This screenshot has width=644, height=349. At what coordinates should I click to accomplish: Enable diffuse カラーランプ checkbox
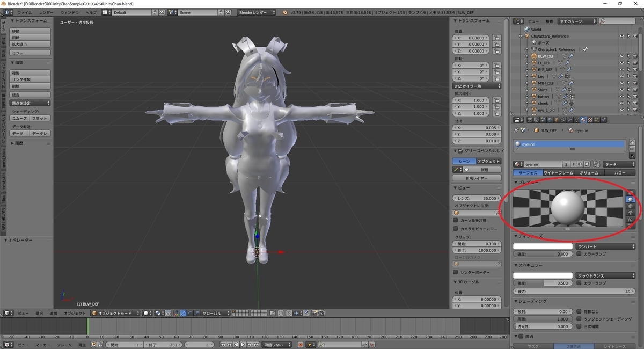pyautogui.click(x=579, y=254)
